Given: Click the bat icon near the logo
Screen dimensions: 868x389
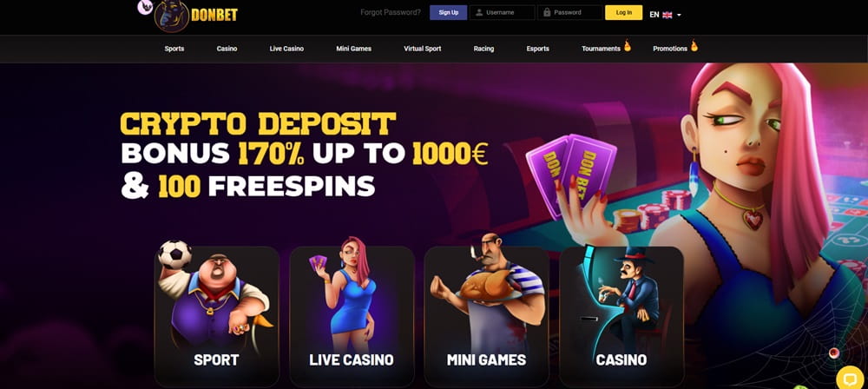Looking at the screenshot, I should tap(145, 7).
